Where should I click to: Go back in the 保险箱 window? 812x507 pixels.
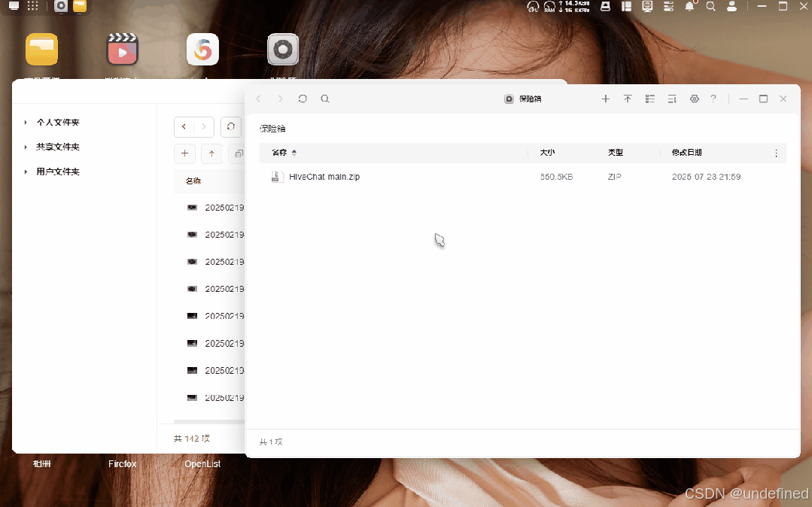(x=258, y=99)
